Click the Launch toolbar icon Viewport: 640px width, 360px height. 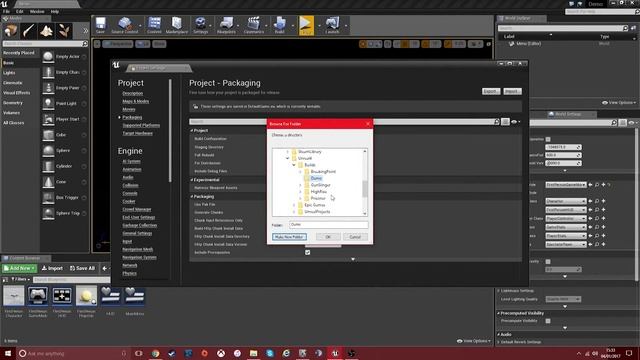point(332,25)
